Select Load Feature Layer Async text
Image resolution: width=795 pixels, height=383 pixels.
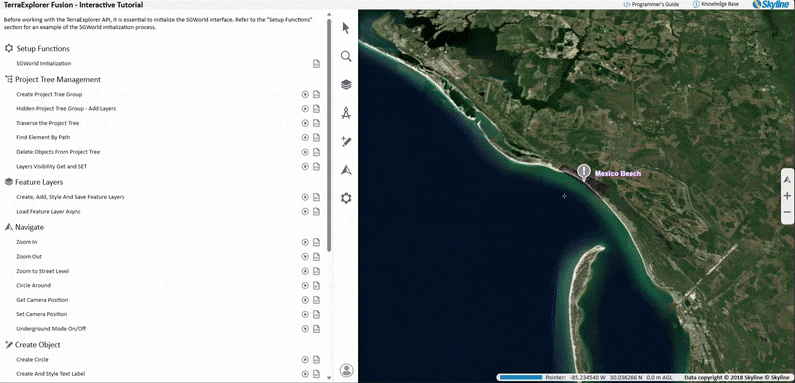coord(48,212)
